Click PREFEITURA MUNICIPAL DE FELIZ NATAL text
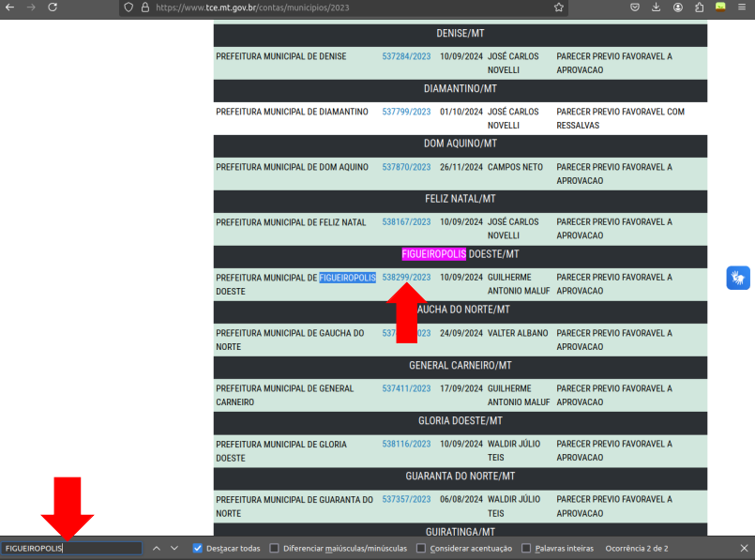755x560 pixels. click(x=291, y=222)
